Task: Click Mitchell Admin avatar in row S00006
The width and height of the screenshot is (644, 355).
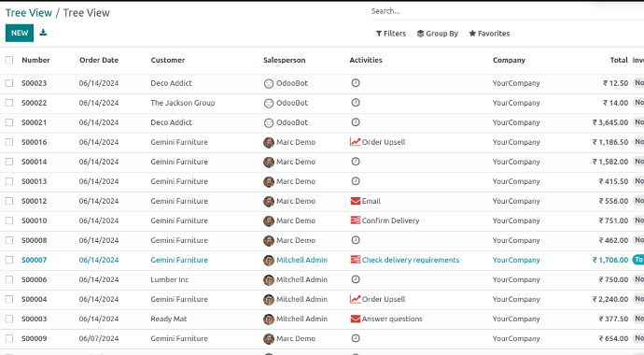Action: (269, 280)
